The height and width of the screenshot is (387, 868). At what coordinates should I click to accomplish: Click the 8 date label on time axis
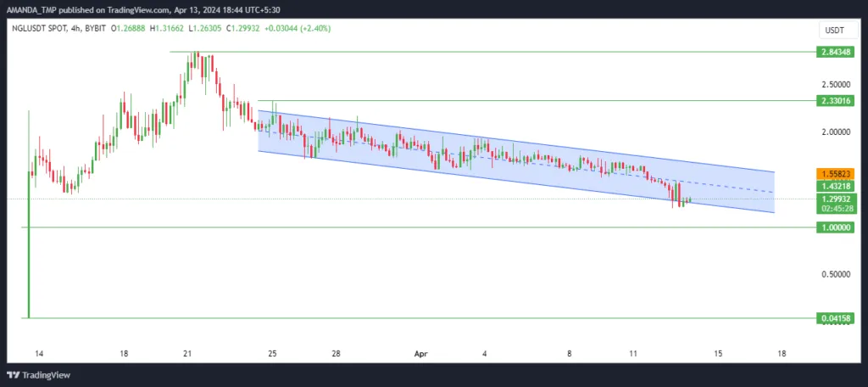click(x=570, y=353)
